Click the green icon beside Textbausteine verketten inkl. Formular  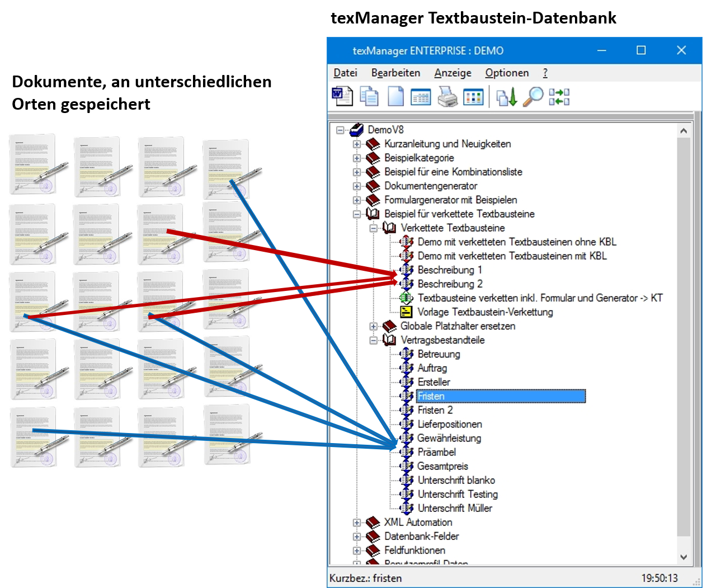click(x=407, y=298)
